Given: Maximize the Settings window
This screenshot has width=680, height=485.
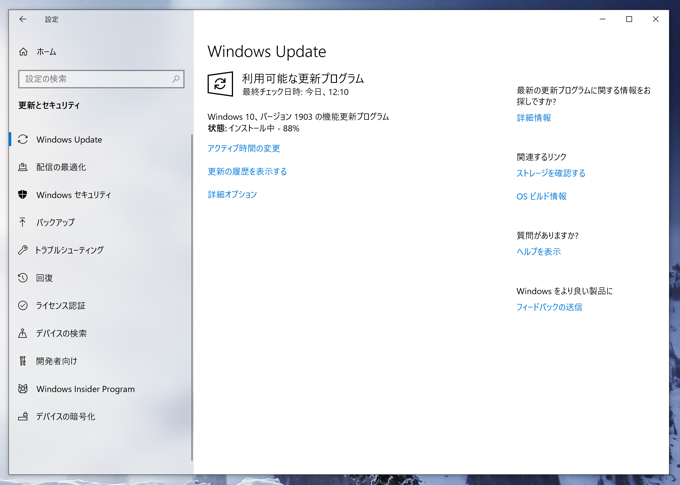Looking at the screenshot, I should (629, 19).
